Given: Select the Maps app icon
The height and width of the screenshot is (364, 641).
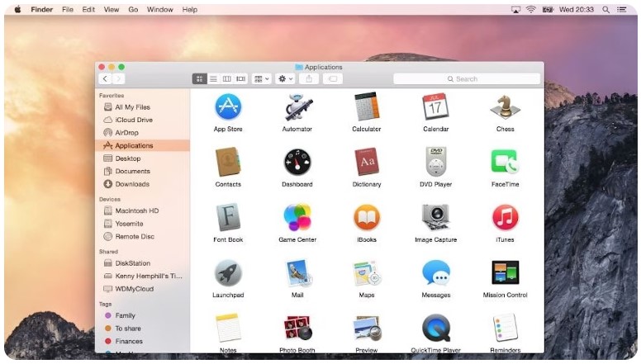Looking at the screenshot, I should [367, 273].
